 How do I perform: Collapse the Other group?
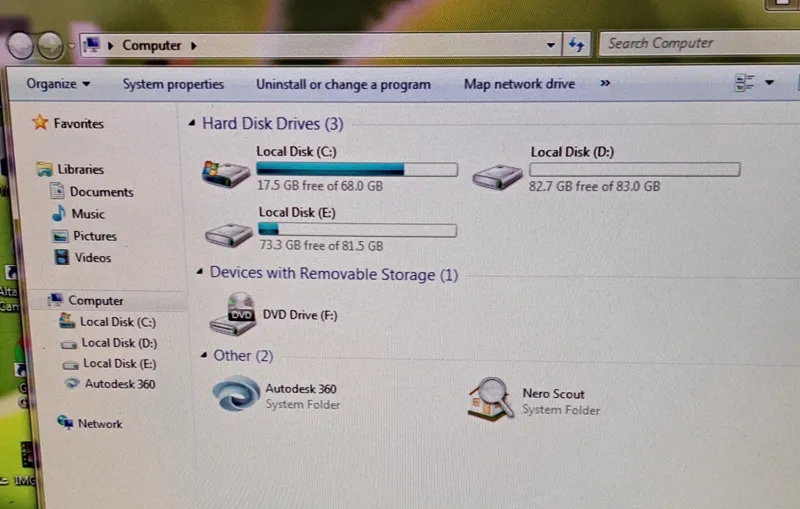204,356
